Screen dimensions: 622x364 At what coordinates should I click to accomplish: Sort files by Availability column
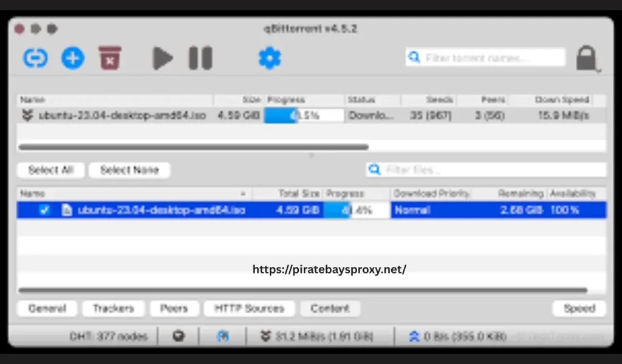572,194
